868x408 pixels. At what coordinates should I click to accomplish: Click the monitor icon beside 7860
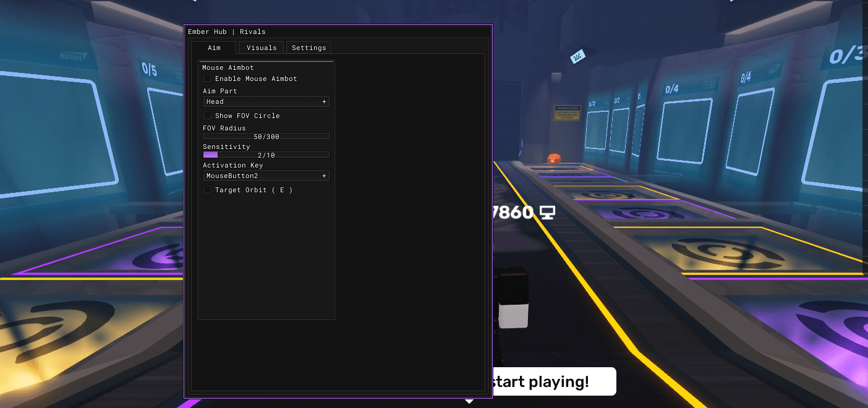point(547,213)
